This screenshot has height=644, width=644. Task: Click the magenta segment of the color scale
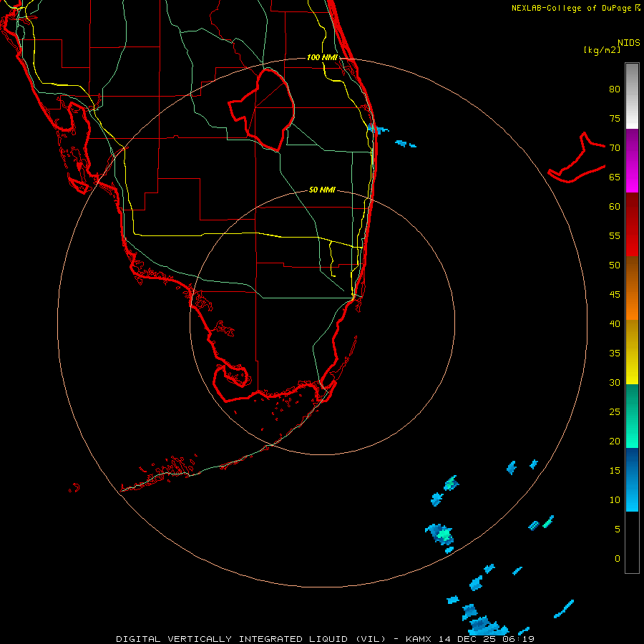click(632, 160)
